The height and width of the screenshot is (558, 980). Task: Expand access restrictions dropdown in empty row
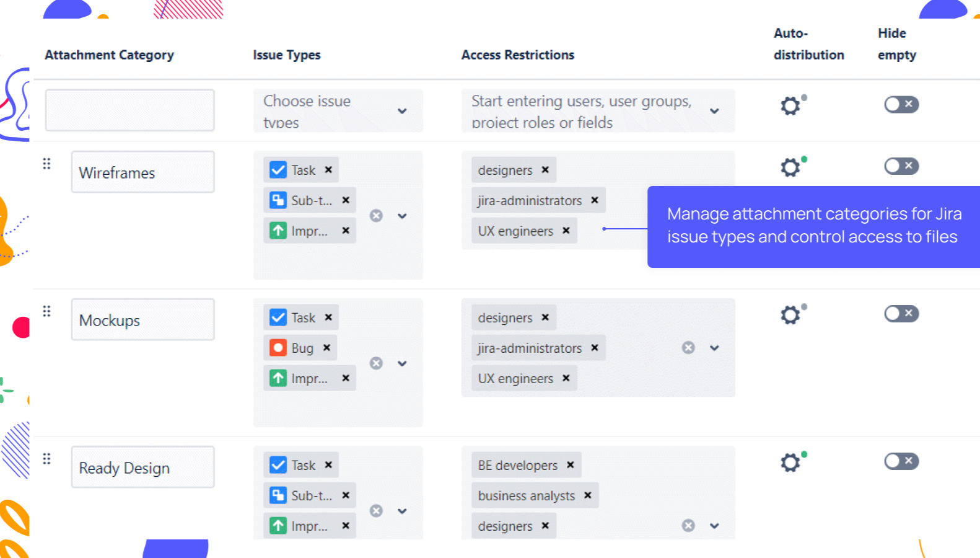[x=714, y=111]
